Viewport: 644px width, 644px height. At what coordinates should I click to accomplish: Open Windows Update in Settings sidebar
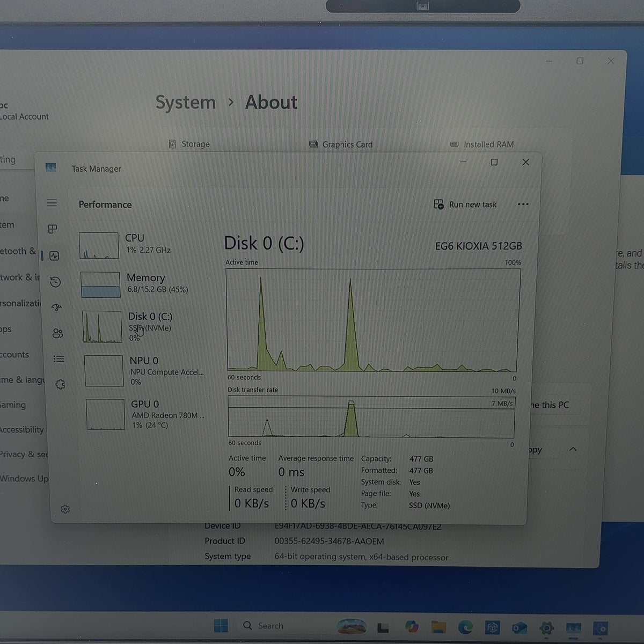(x=24, y=478)
